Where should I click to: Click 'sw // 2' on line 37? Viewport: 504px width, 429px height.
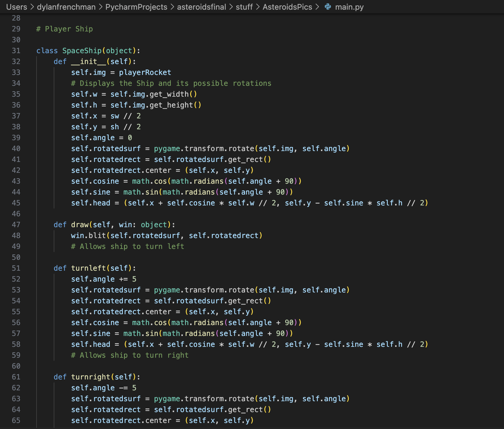pyautogui.click(x=126, y=116)
